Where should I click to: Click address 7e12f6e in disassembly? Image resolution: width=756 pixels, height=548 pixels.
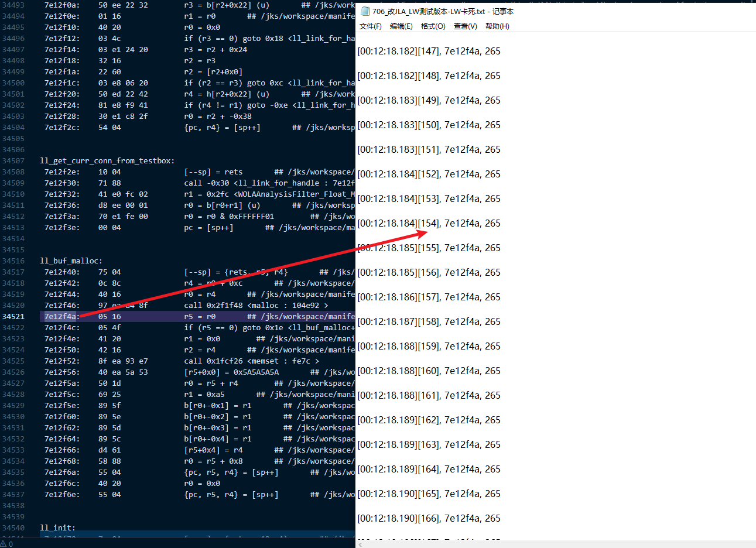click(x=62, y=494)
